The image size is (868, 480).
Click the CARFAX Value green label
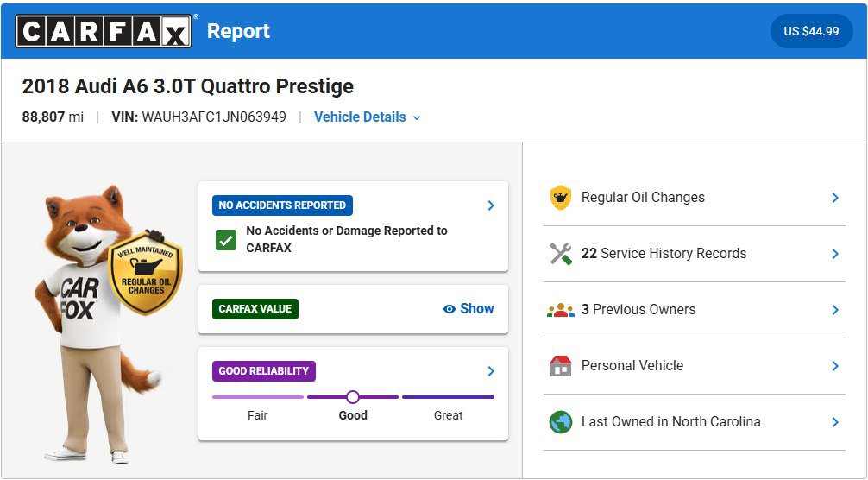pyautogui.click(x=255, y=309)
